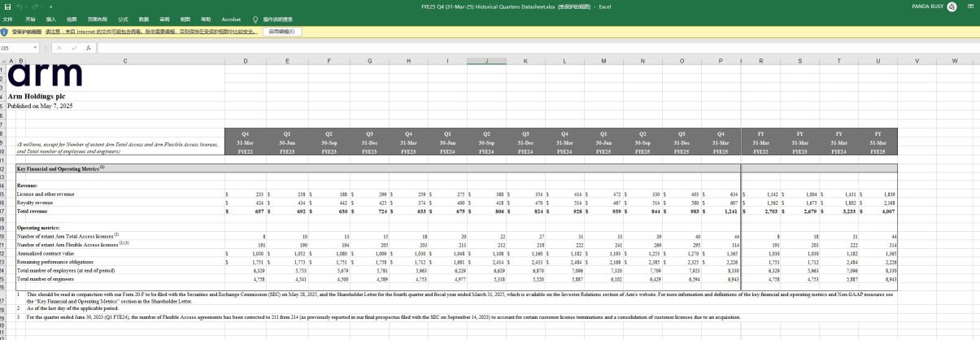Click Royalty revenue value 2,168 in column U

pos(889,203)
